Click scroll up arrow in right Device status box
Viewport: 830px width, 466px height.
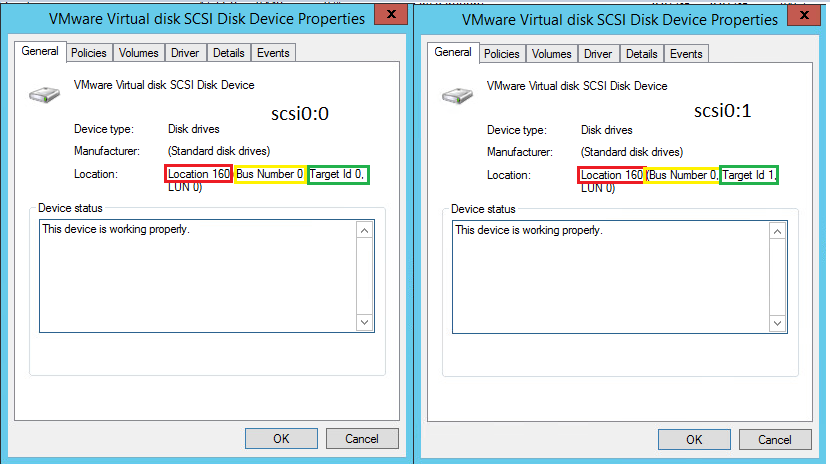[777, 231]
